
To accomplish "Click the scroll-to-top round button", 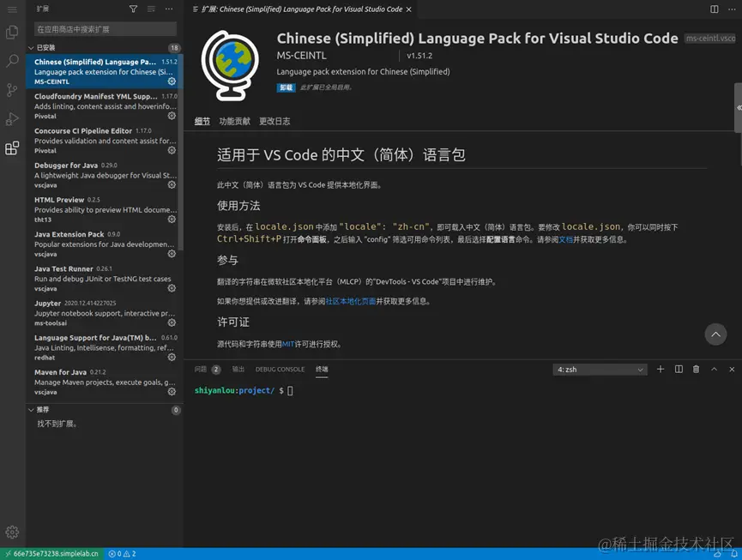I will 716,334.
